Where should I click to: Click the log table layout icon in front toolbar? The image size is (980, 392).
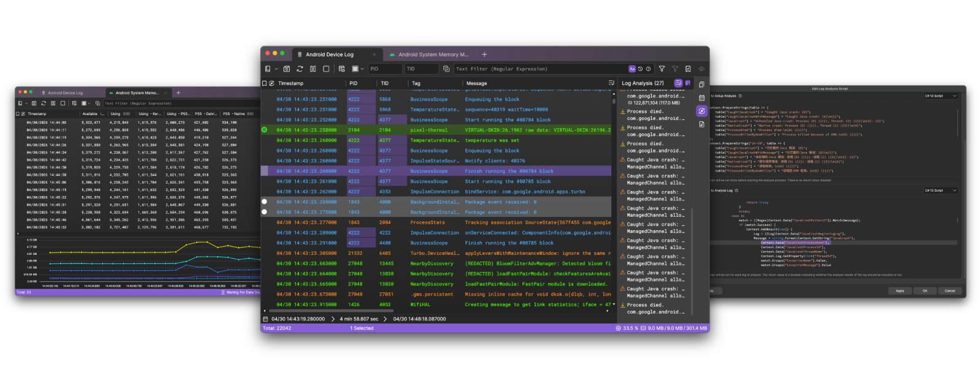(341, 69)
